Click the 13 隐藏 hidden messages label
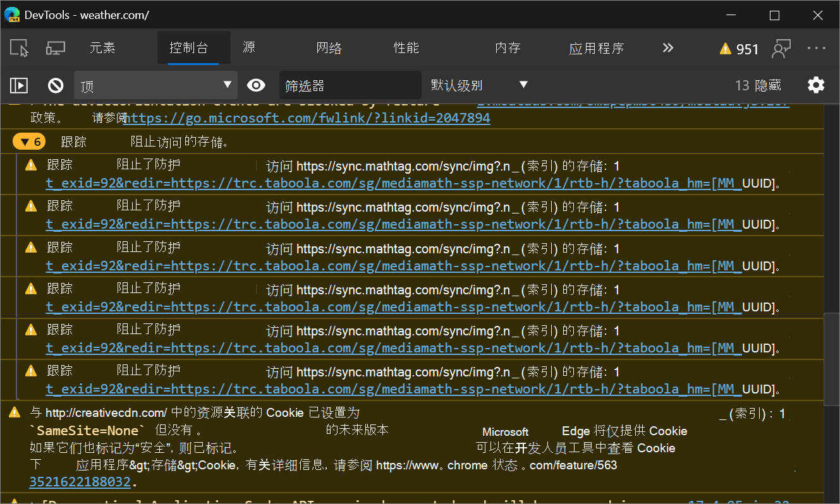 point(758,85)
